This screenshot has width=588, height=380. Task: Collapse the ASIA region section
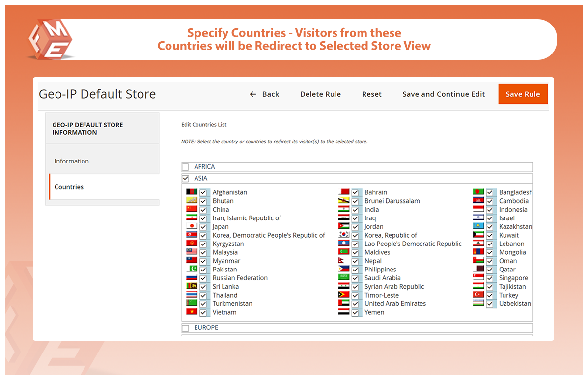[200, 178]
